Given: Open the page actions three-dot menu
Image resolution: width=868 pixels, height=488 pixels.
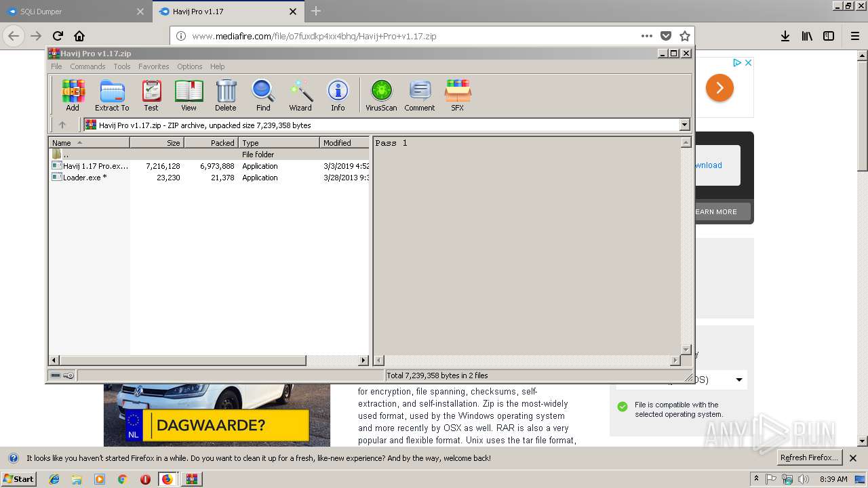Looking at the screenshot, I should coord(647,36).
